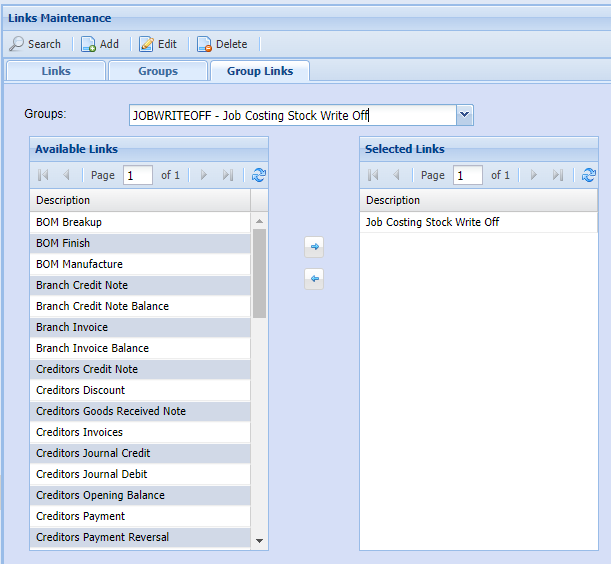Remove selected link with left arrow
Viewport: 611px width, 564px height.
pyautogui.click(x=314, y=280)
